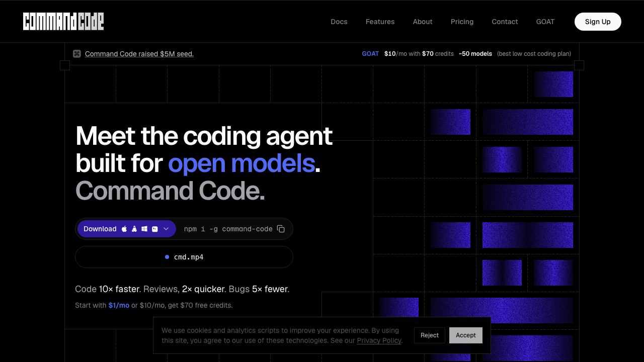644x362 pixels.
Task: Accept cookies in the consent banner
Action: click(466, 335)
